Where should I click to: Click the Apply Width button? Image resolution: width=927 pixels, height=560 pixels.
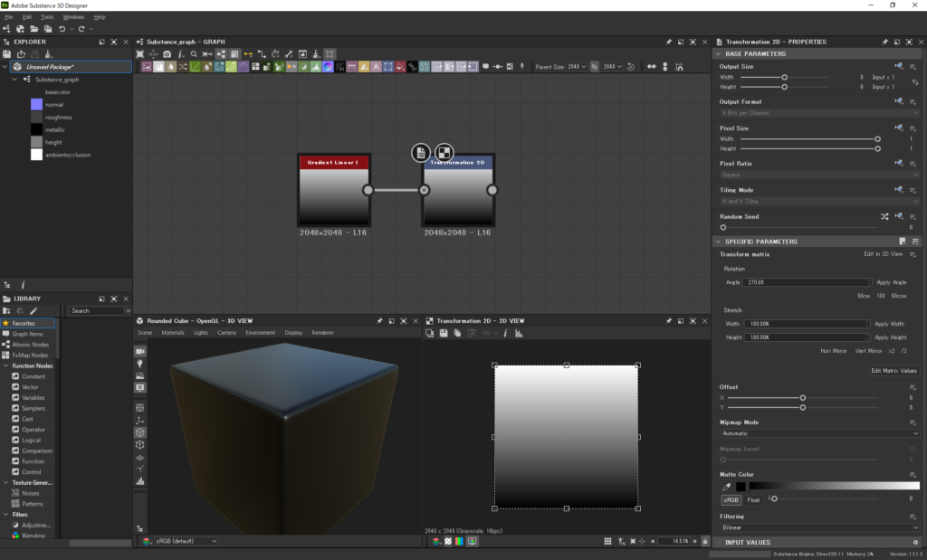coord(890,324)
